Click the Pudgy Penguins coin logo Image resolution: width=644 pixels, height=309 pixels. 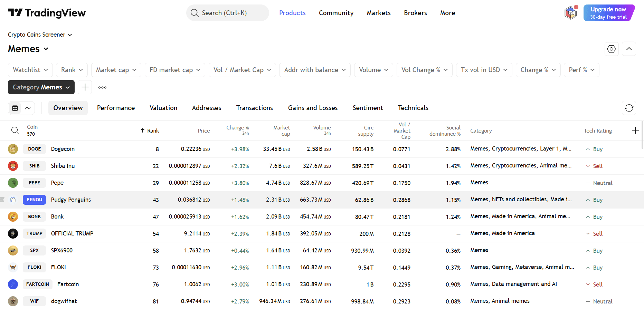[x=13, y=200]
